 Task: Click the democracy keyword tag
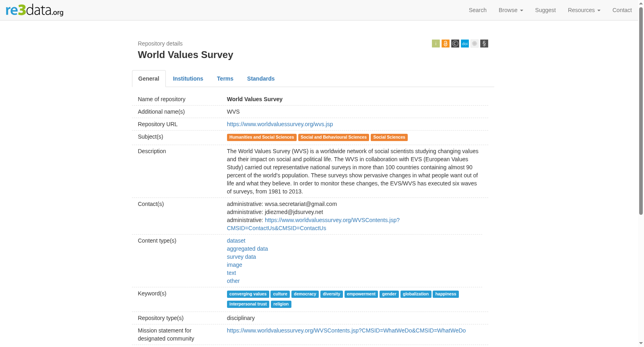tap(305, 294)
